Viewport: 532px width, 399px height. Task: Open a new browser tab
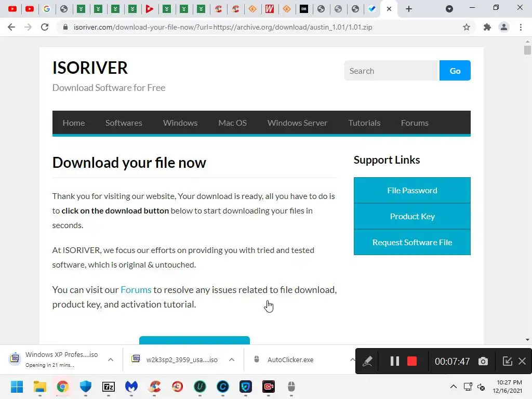409,9
